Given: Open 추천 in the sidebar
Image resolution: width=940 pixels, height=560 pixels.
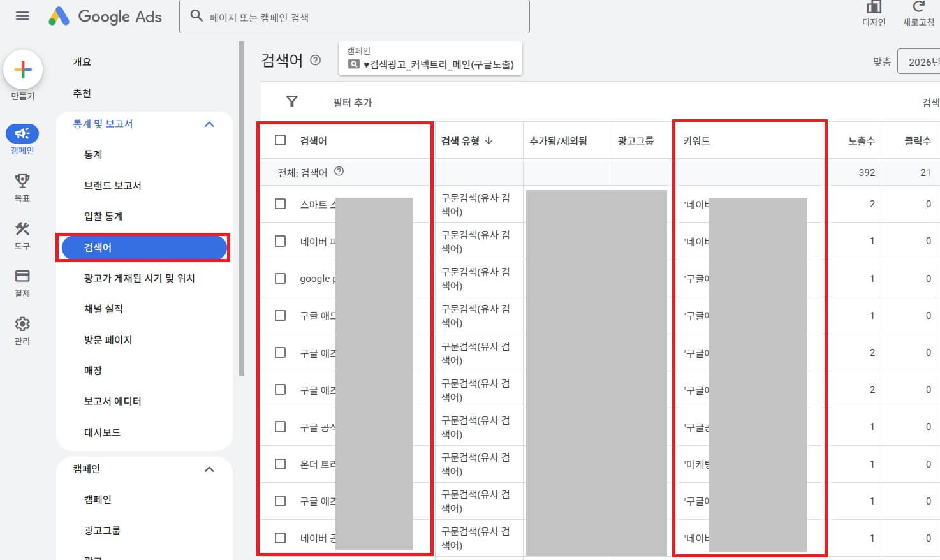Looking at the screenshot, I should coord(82,93).
